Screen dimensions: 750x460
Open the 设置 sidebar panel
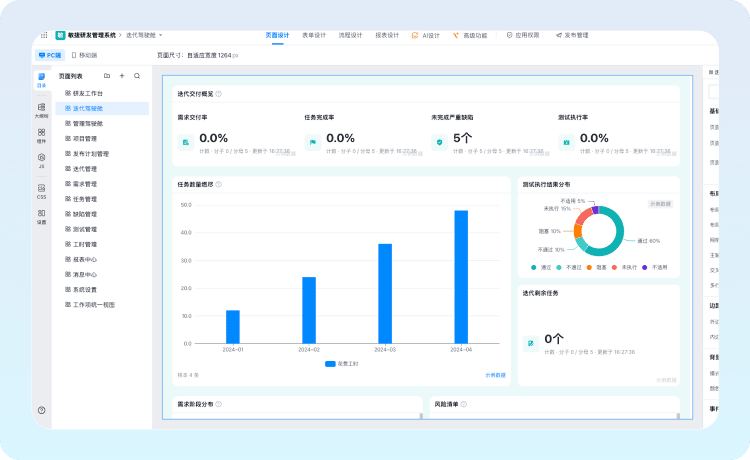(42, 217)
